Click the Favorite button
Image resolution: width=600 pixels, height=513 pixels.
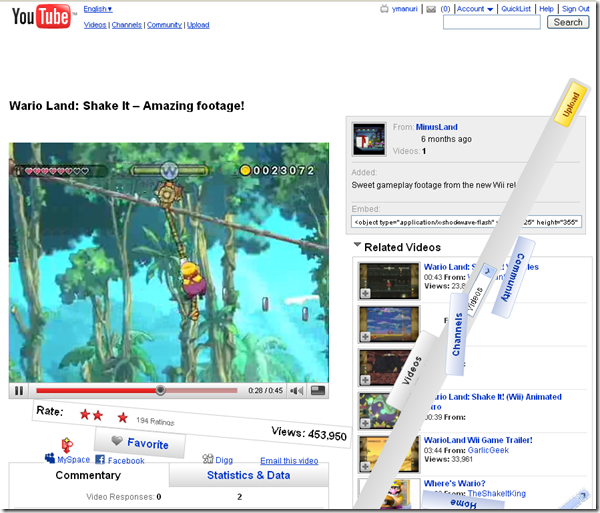click(x=140, y=443)
